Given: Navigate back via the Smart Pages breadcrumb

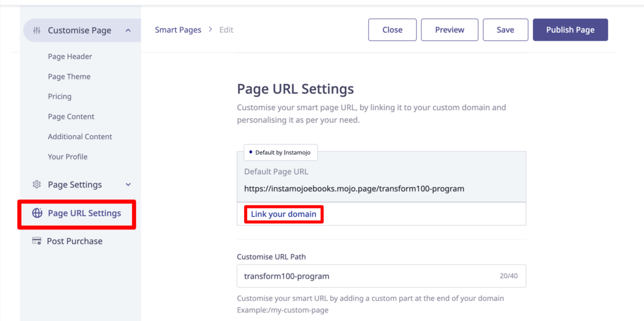Looking at the screenshot, I should [x=178, y=29].
